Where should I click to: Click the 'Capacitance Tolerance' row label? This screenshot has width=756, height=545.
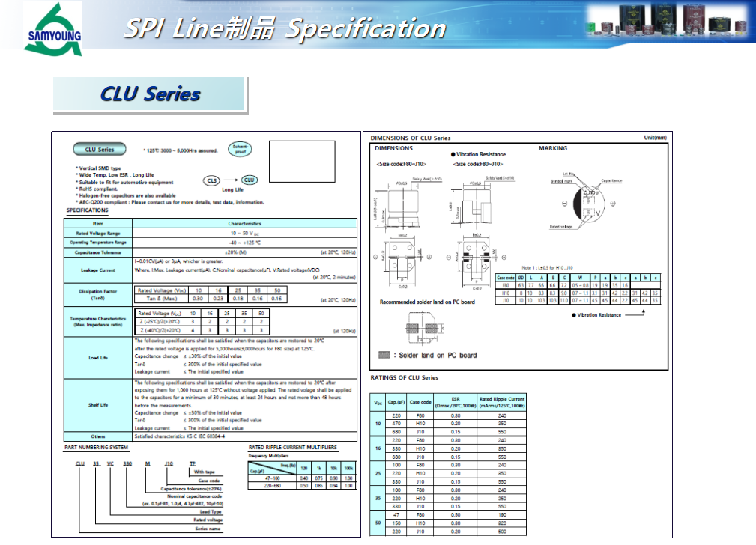point(98,252)
